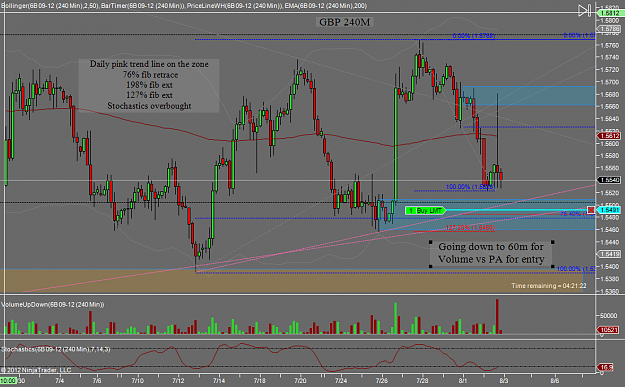Click the 7/20 date label
Screen dimensions: 625x387
point(300,381)
